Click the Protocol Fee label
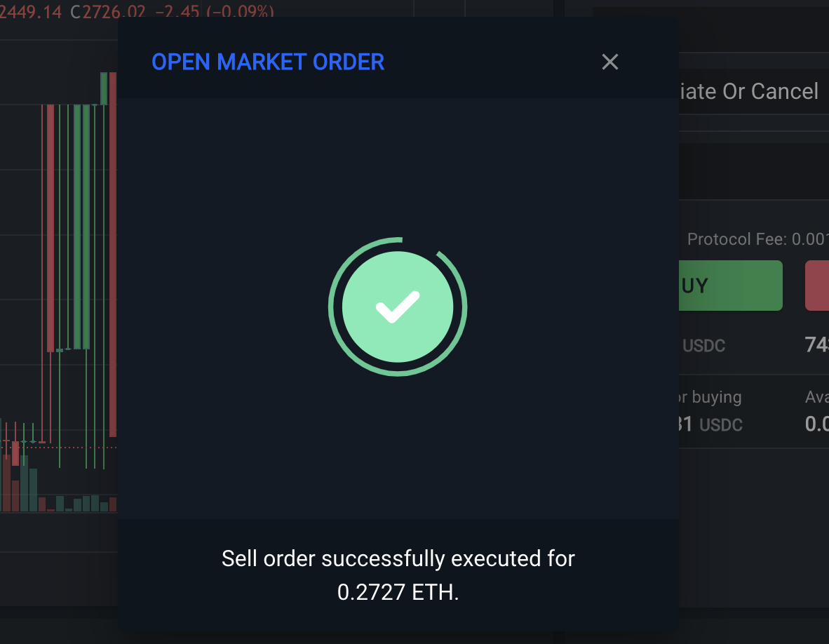829x644 pixels. [736, 239]
